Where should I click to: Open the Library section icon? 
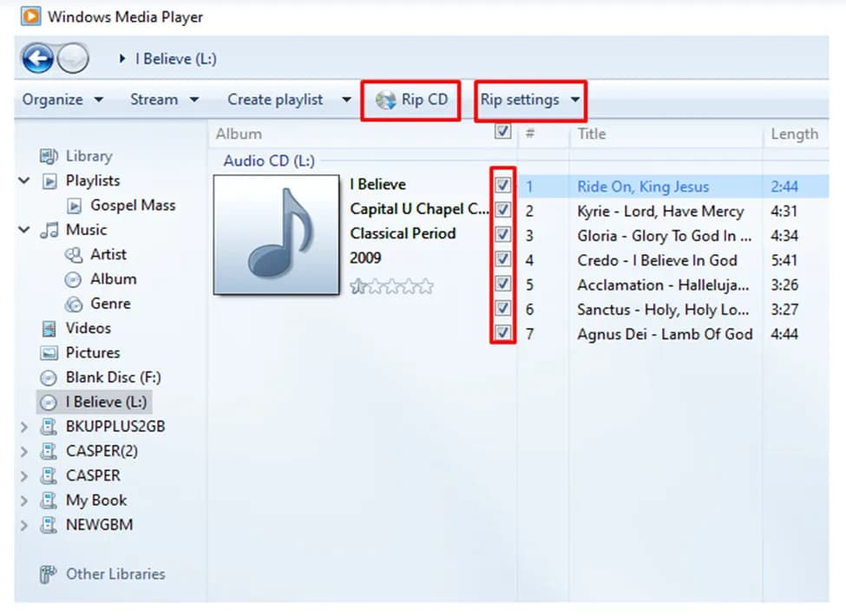(49, 156)
